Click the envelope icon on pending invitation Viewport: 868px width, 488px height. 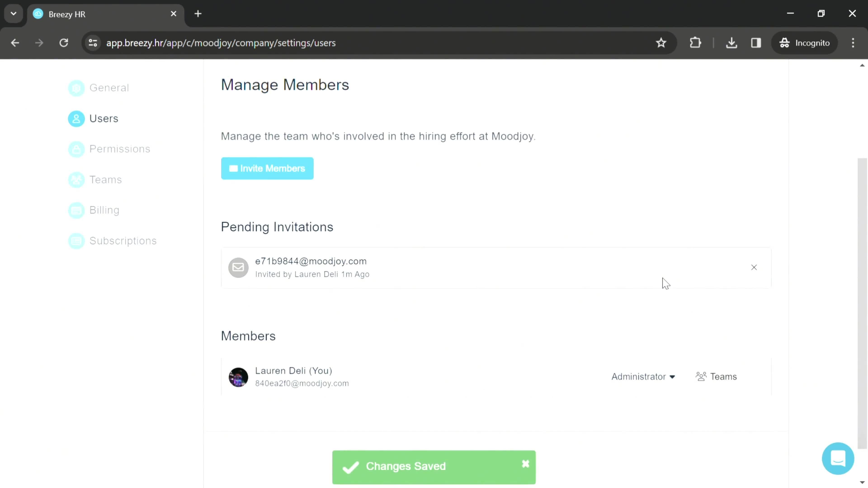pyautogui.click(x=238, y=267)
